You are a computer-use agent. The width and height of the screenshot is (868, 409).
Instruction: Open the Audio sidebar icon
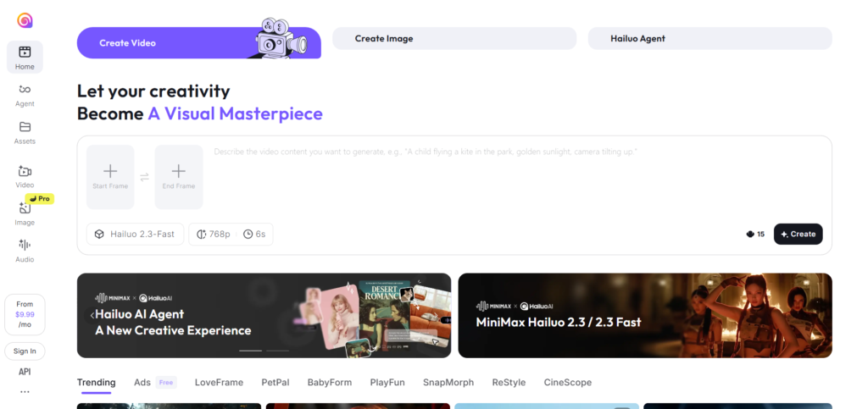click(25, 245)
